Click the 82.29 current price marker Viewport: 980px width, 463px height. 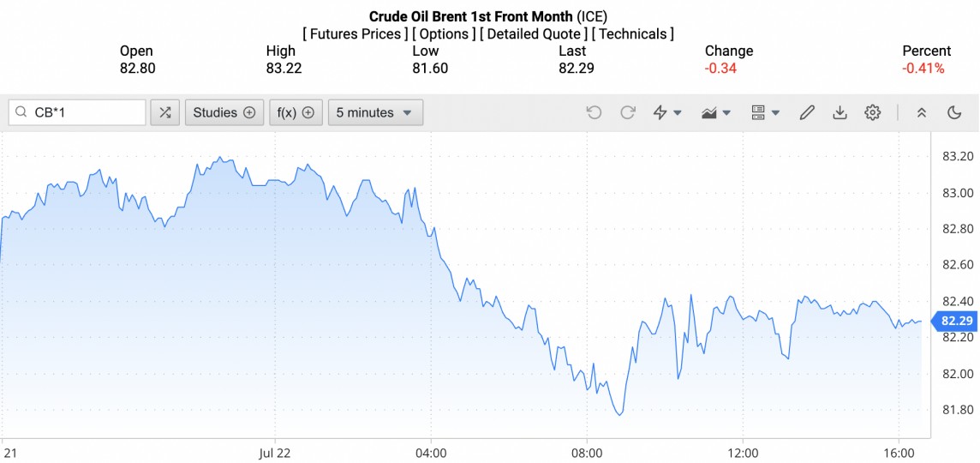coord(954,322)
